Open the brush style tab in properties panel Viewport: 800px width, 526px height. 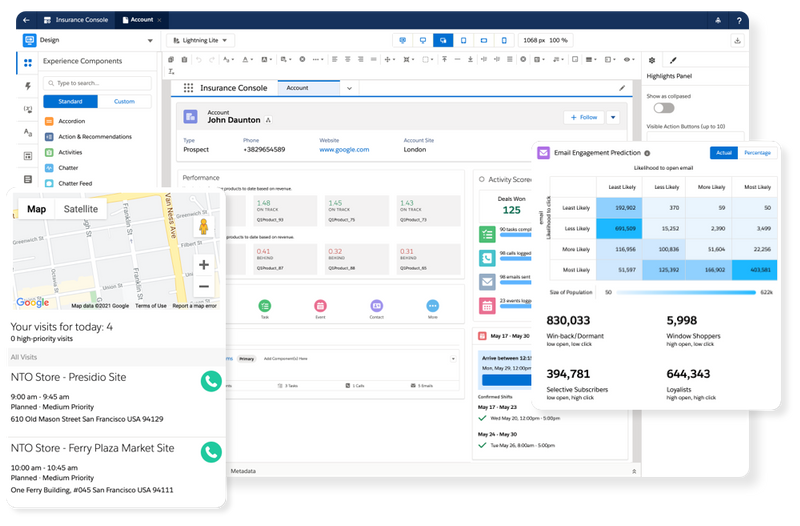673,60
